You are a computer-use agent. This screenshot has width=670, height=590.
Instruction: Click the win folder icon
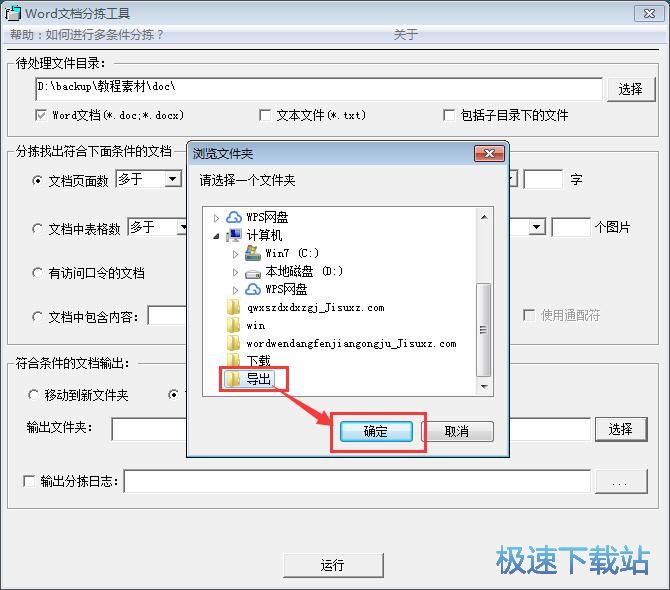coord(233,325)
